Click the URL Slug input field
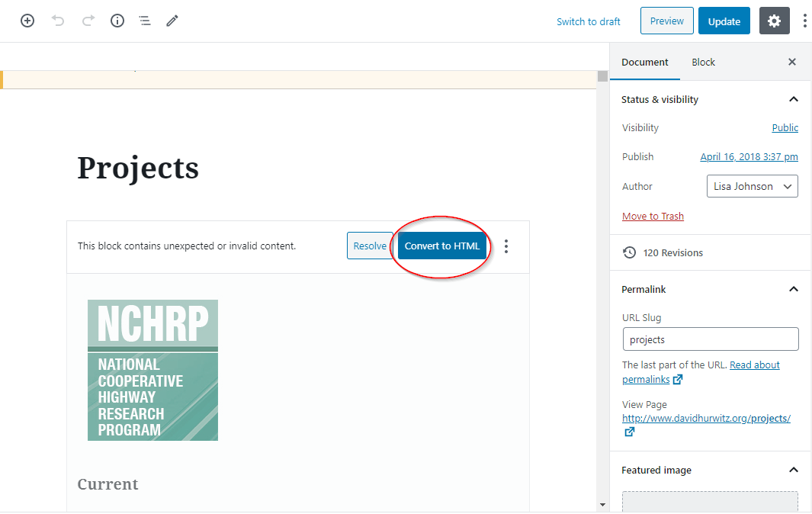Screen dimensions: 812x514 [x=711, y=339]
